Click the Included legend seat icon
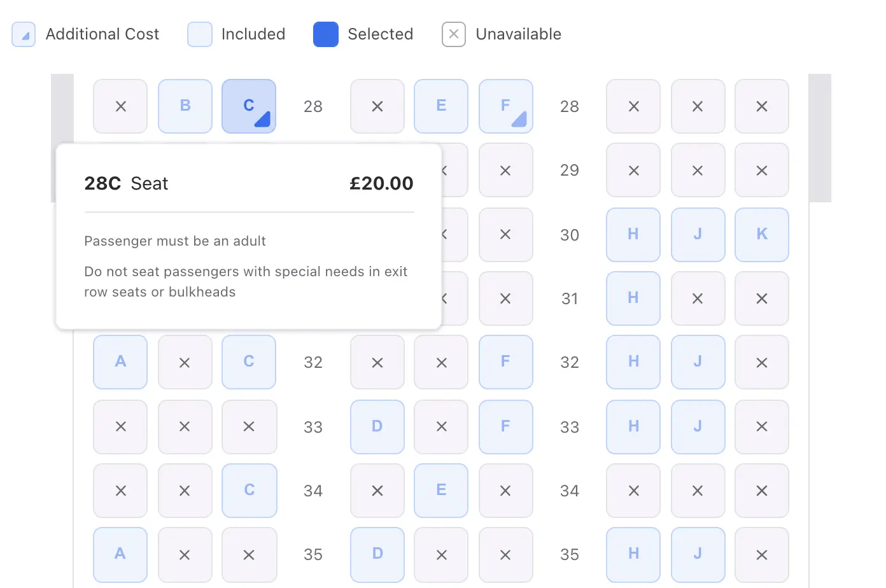 pyautogui.click(x=199, y=34)
